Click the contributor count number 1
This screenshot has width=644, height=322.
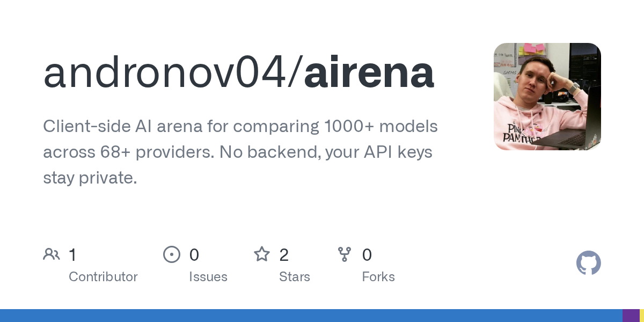click(x=72, y=255)
